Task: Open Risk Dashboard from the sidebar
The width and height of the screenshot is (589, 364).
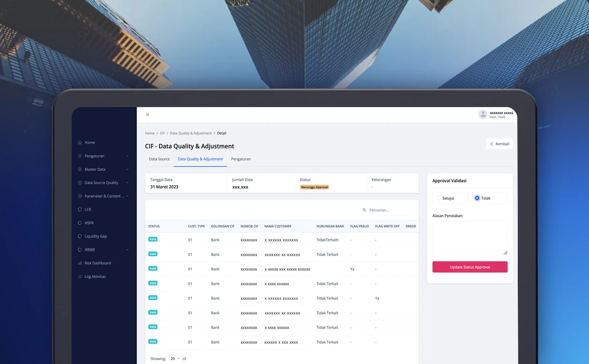Action: coord(97,263)
